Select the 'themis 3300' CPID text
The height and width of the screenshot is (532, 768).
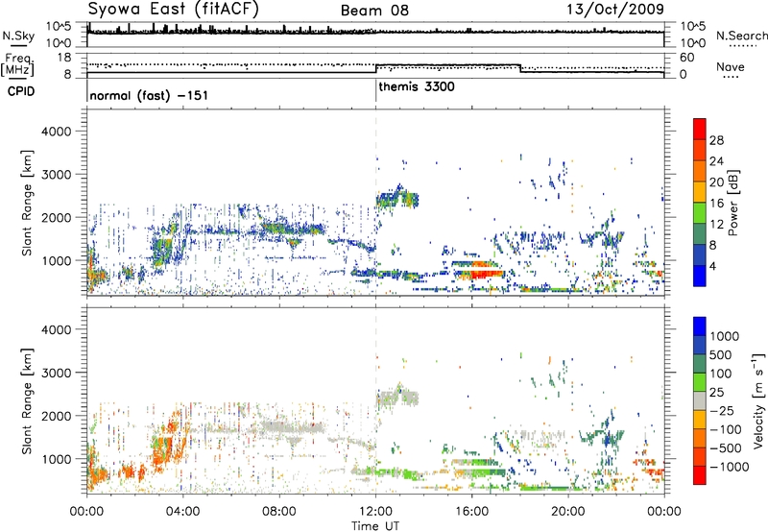(x=417, y=87)
